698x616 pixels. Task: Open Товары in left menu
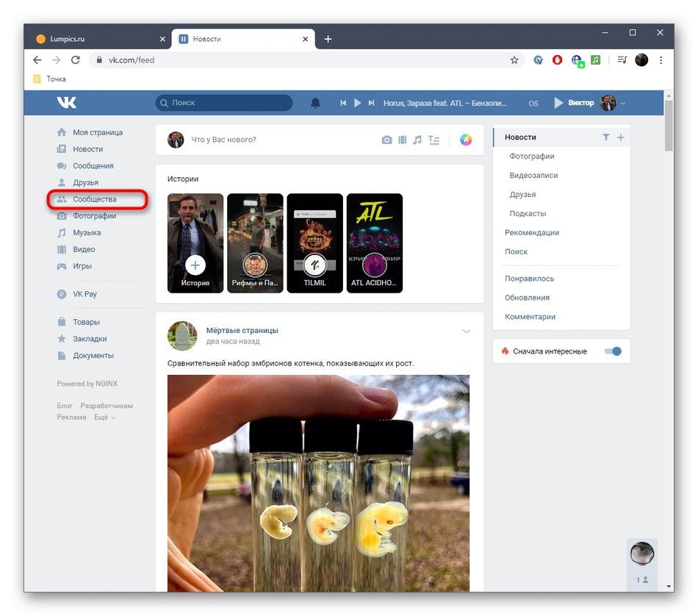pyautogui.click(x=86, y=322)
